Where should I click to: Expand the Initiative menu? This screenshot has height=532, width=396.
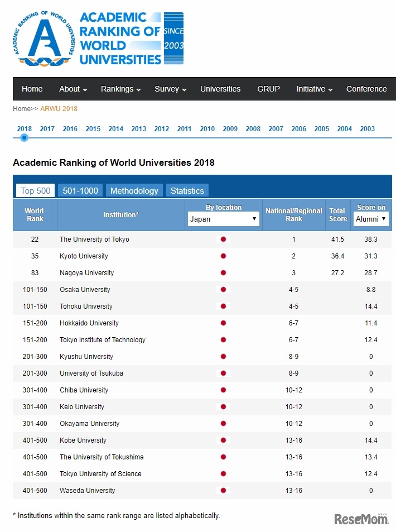(x=315, y=89)
